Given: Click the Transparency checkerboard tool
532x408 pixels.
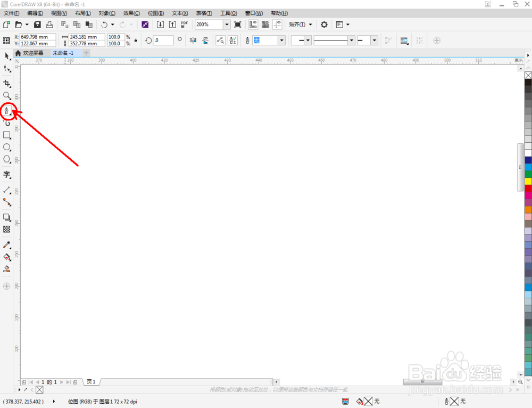Looking at the screenshot, I should [7, 230].
